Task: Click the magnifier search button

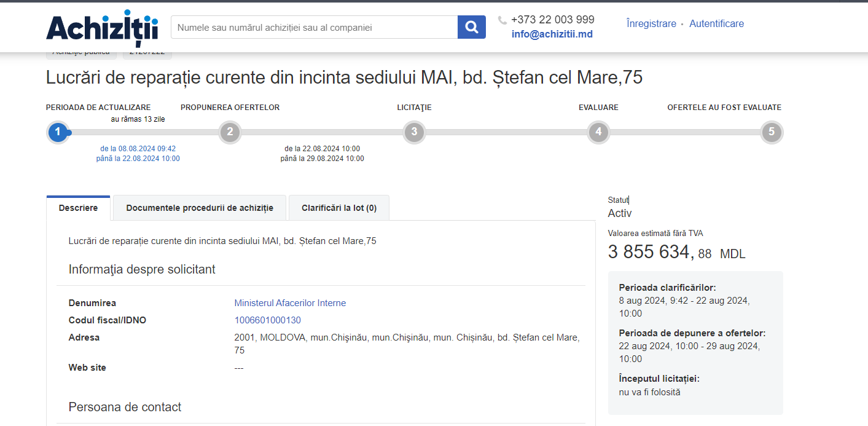Action: 471,27
